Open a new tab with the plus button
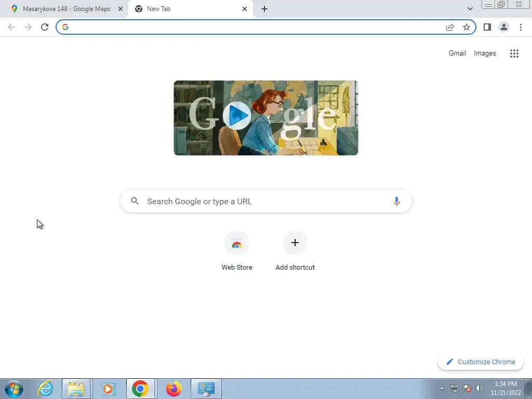Screen dimensions: 532x399 (264, 9)
